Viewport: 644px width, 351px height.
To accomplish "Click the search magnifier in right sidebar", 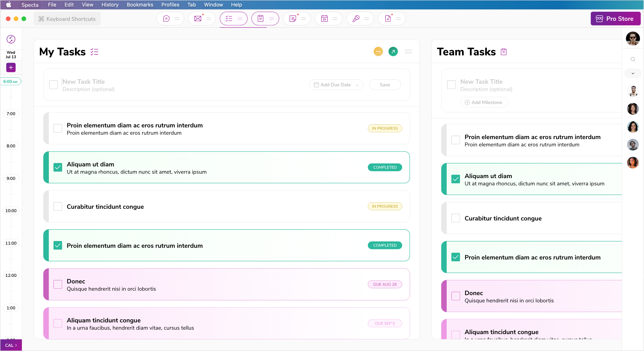I will click(633, 59).
